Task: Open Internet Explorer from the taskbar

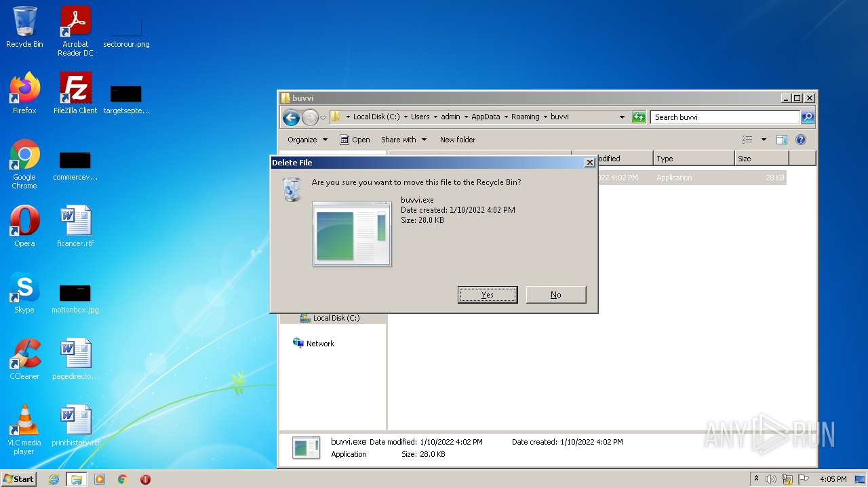Action: 54,479
